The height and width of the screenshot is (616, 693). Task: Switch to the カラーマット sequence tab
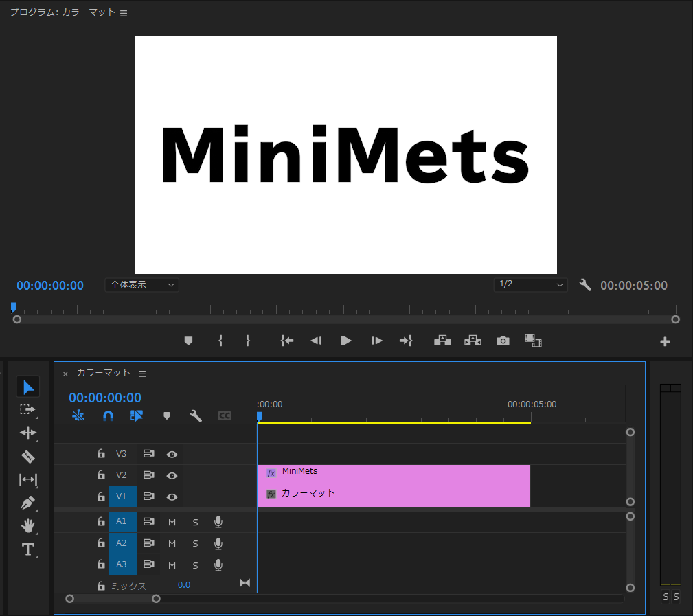(105, 373)
